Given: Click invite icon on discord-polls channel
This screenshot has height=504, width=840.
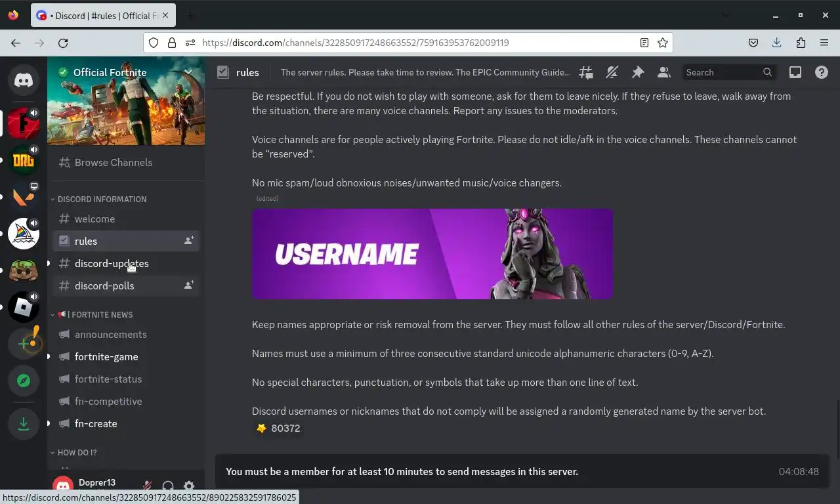Looking at the screenshot, I should click(189, 285).
